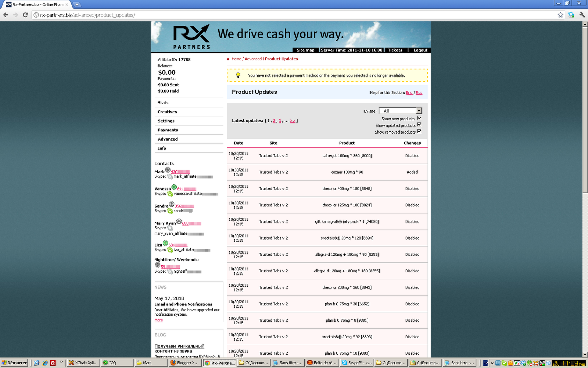Viewport: 588px width, 368px height.
Task: Go back with the browser back arrow
Action: pyautogui.click(x=6, y=15)
